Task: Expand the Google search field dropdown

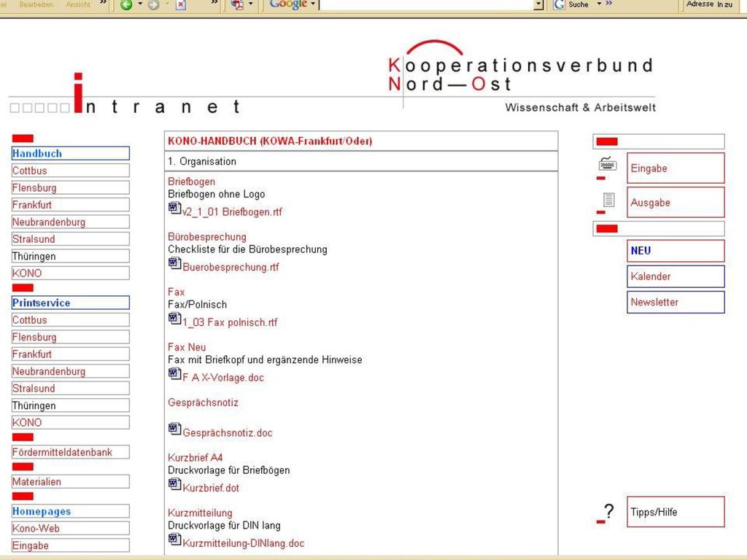Action: tap(539, 5)
